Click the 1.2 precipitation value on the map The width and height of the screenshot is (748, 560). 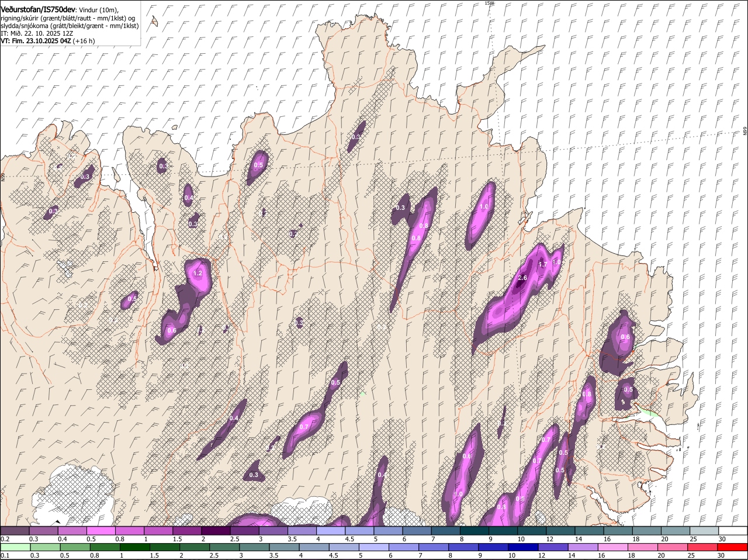coord(198,273)
